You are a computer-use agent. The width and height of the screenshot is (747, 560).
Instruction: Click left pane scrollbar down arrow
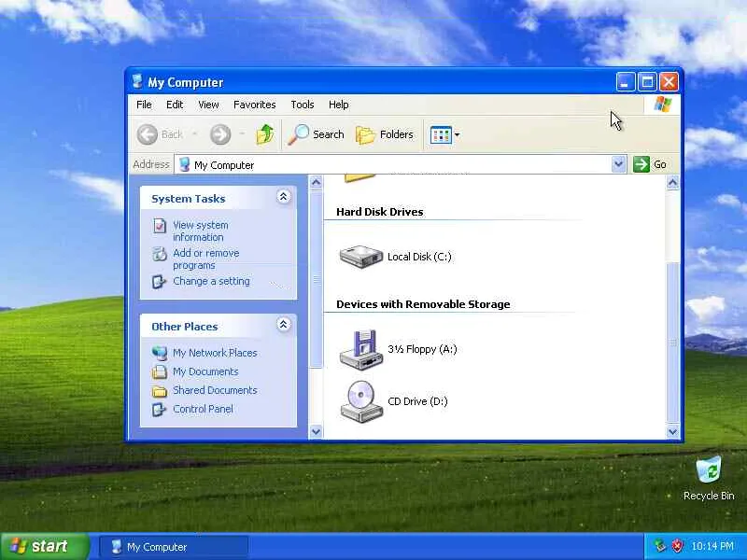click(316, 431)
